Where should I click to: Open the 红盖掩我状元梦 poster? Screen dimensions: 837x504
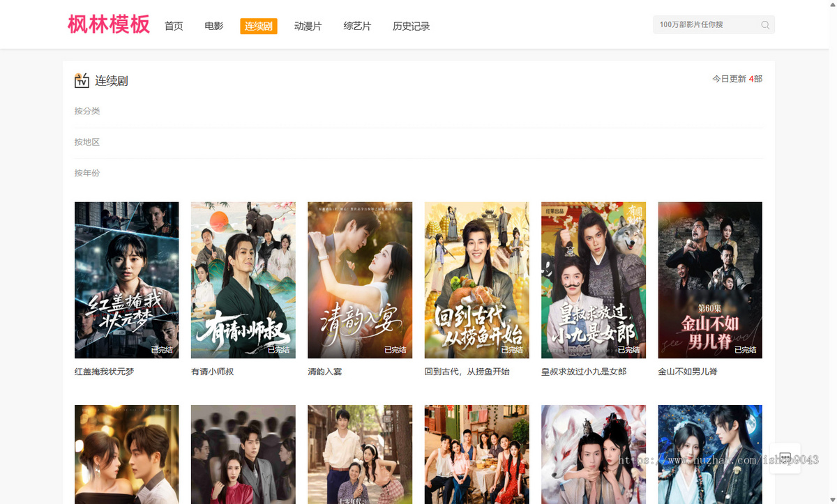(x=126, y=280)
